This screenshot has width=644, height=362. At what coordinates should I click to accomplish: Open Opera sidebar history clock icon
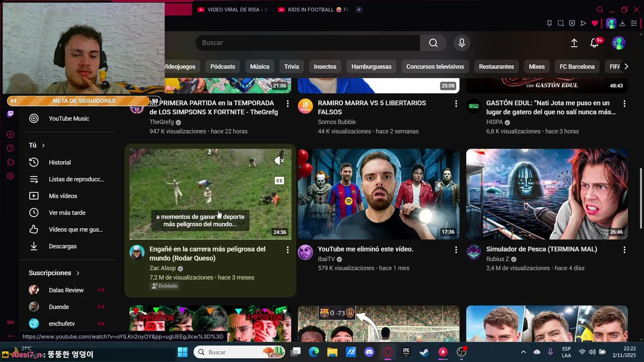[x=11, y=148]
